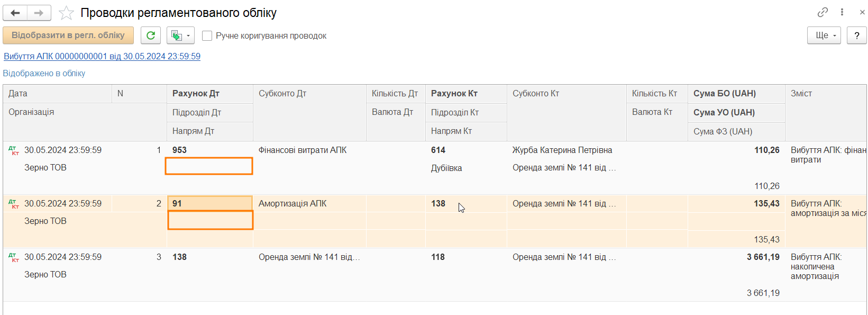This screenshot has height=315, width=868.
Task: Click Відобразити в регл. обліку button
Action: [x=68, y=35]
